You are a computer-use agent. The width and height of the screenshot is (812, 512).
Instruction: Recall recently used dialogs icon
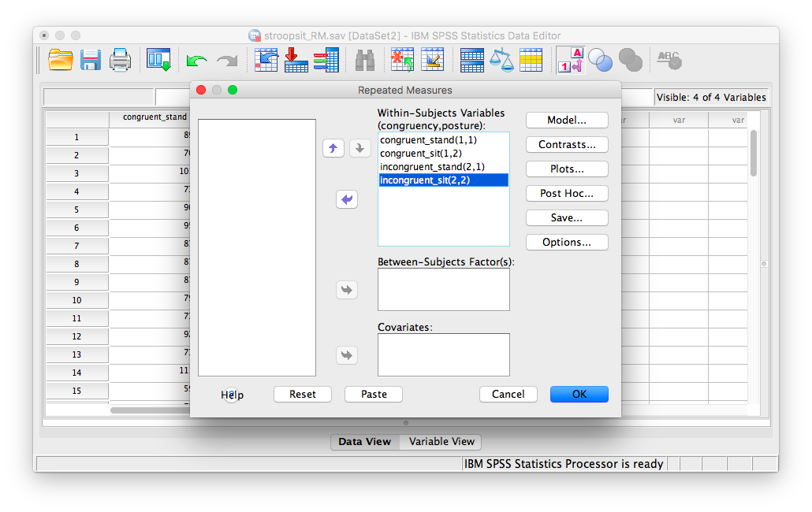[158, 60]
